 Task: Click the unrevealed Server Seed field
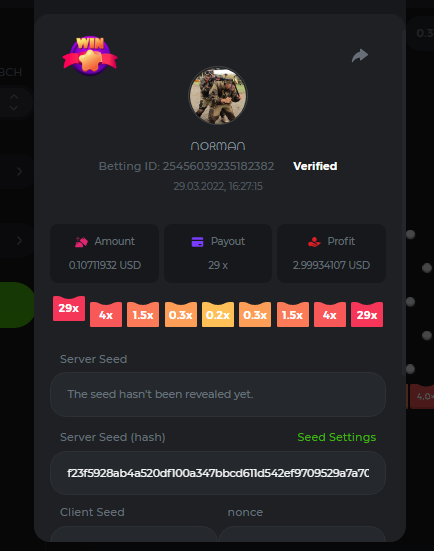coord(218,394)
